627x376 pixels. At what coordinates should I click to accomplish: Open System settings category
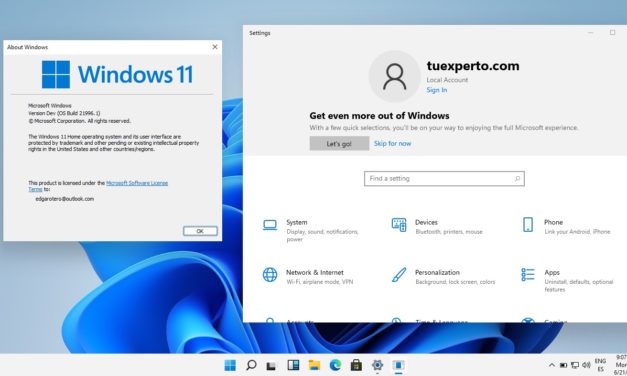point(312,230)
